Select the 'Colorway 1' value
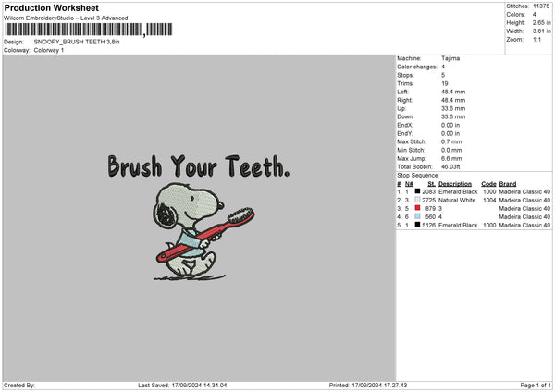The height and width of the screenshot is (392, 555). point(49,50)
